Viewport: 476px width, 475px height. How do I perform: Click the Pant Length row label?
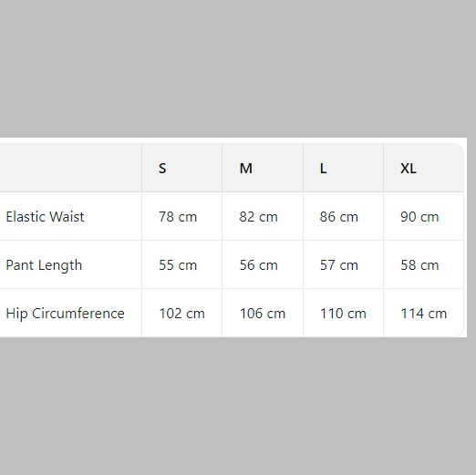[x=44, y=265]
